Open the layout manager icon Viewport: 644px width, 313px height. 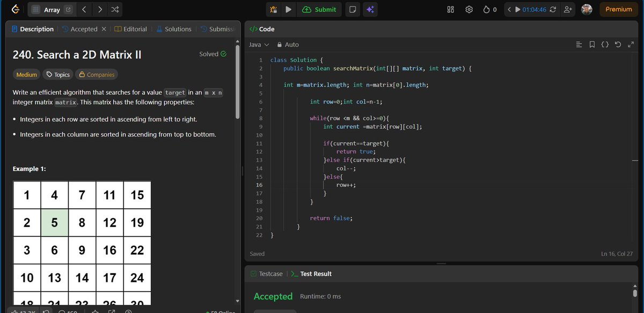coord(451,10)
